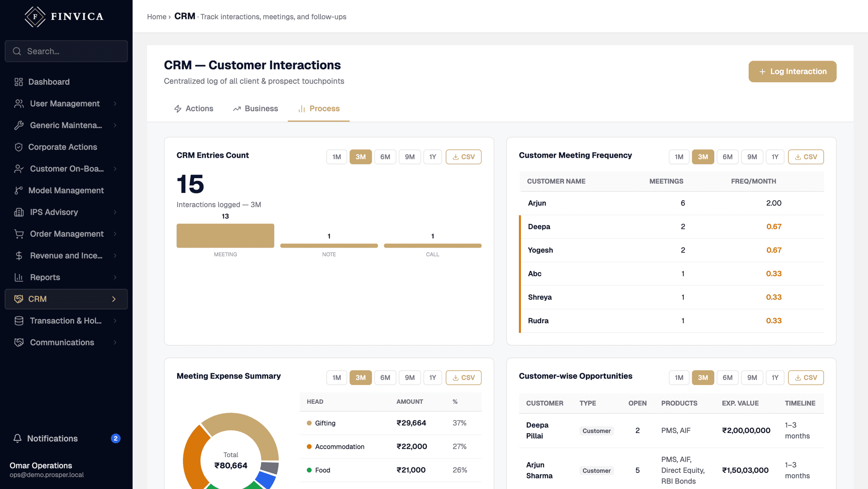The width and height of the screenshot is (868, 489).
Task: Expand Reports submenu chevron
Action: pyautogui.click(x=115, y=277)
